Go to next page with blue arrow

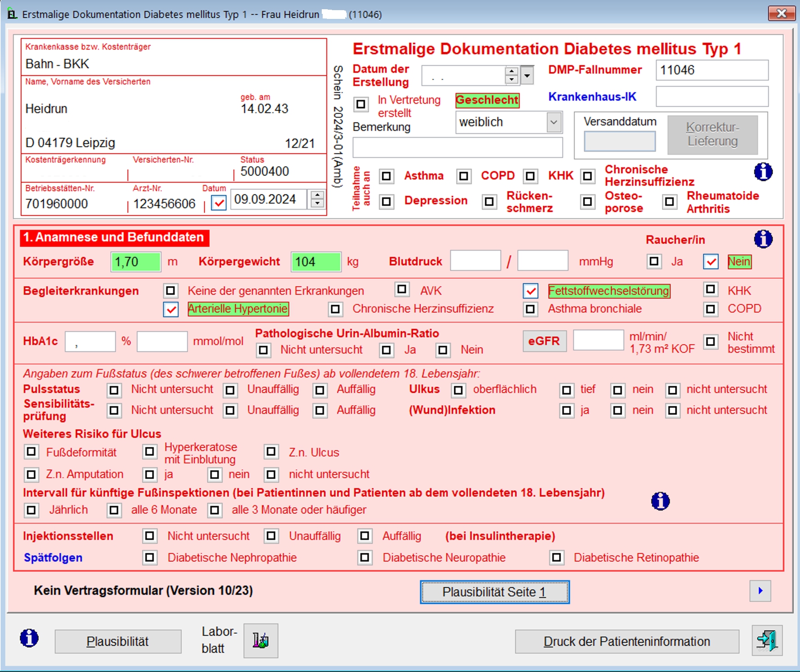pyautogui.click(x=760, y=591)
